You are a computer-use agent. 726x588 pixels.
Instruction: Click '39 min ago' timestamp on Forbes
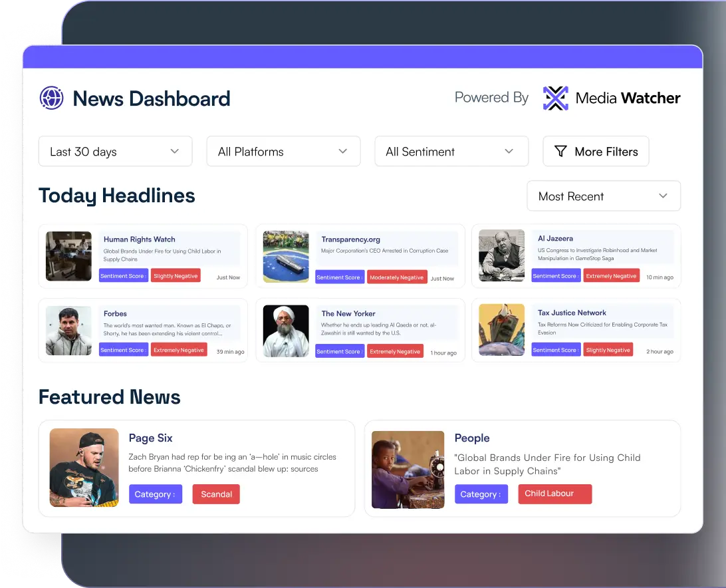click(x=230, y=352)
